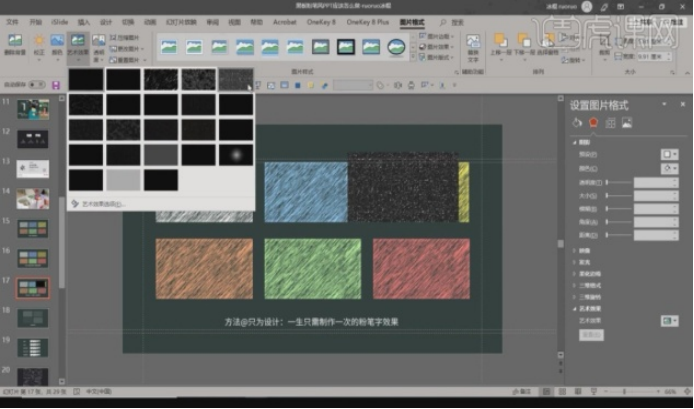Adjust the shadow Size (大小) slider
Screen dimensions: 694x409
click(619, 195)
